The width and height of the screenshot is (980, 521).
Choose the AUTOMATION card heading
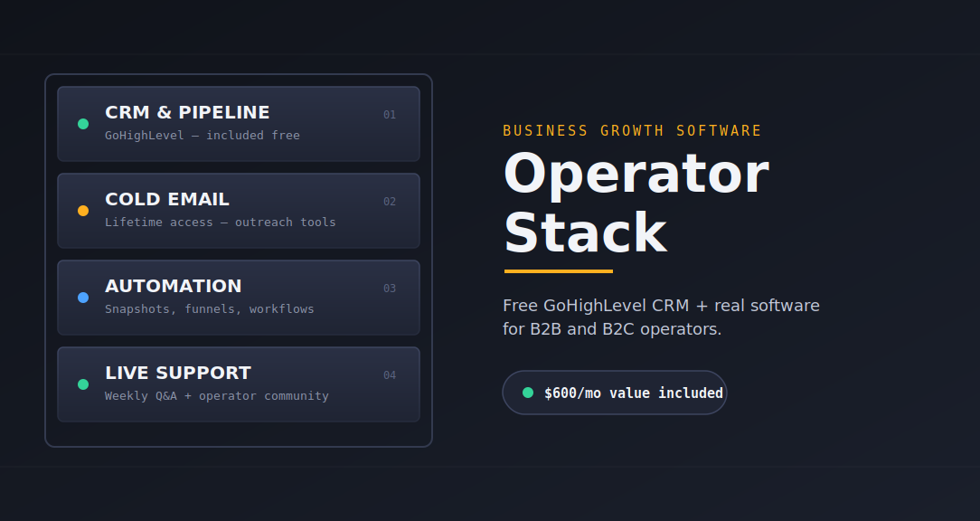tap(173, 287)
